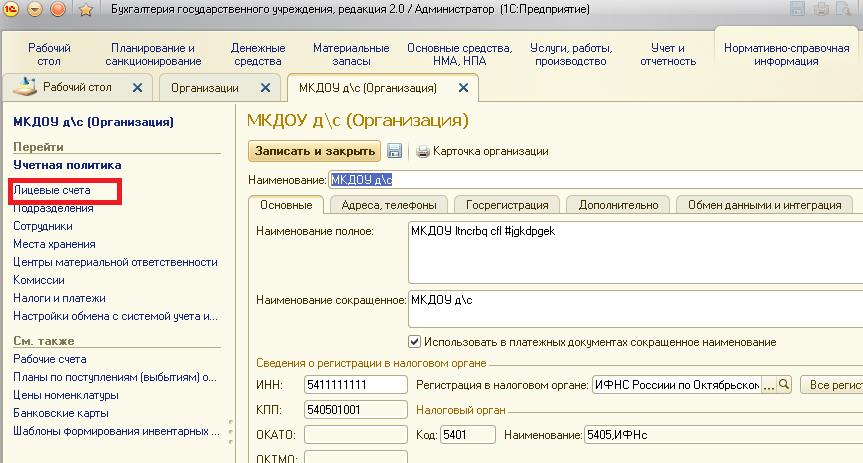Toggle Использовать в платежных документах checkbox
Viewport: 863px width, 463px height.
click(414, 342)
